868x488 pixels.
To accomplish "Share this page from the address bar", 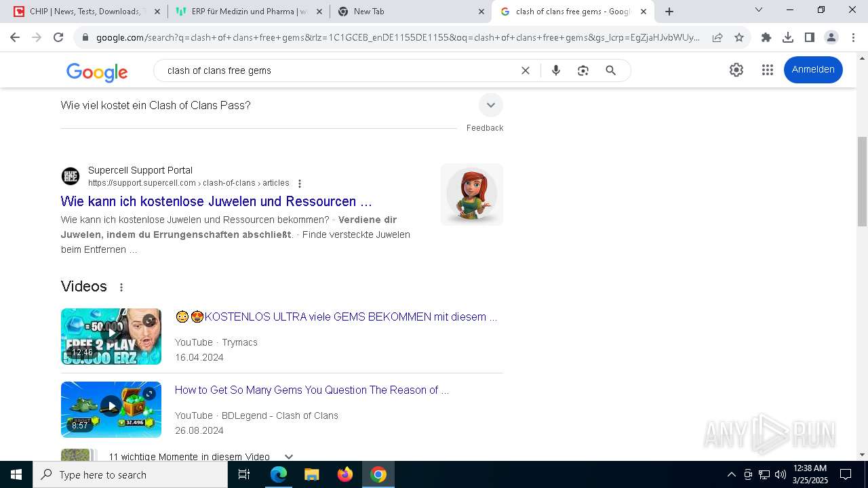I will pos(717,37).
